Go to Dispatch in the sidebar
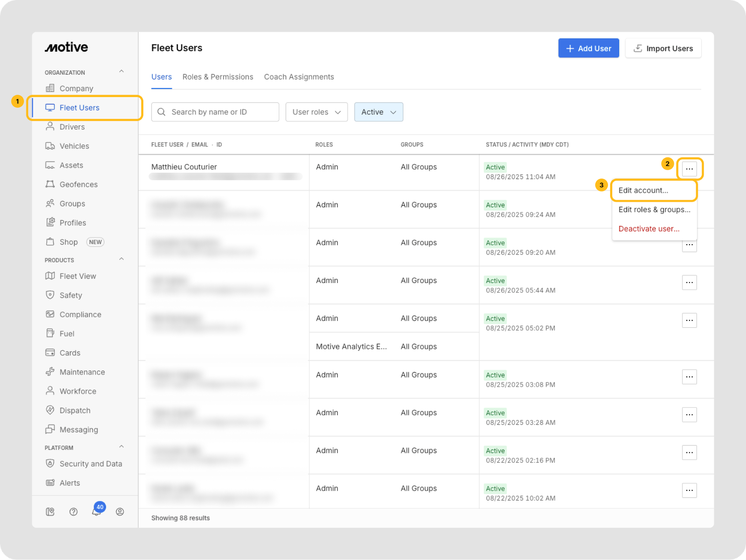The image size is (746, 560). coord(75,410)
